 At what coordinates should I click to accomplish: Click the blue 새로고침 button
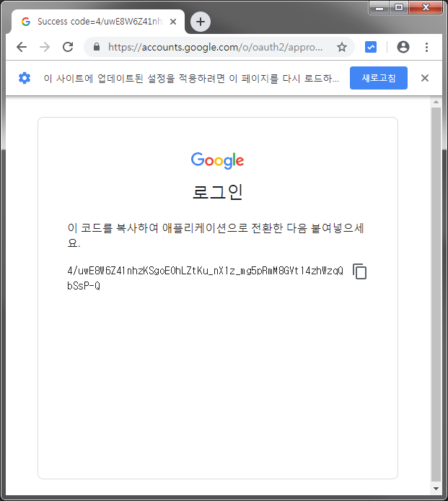[x=379, y=78]
